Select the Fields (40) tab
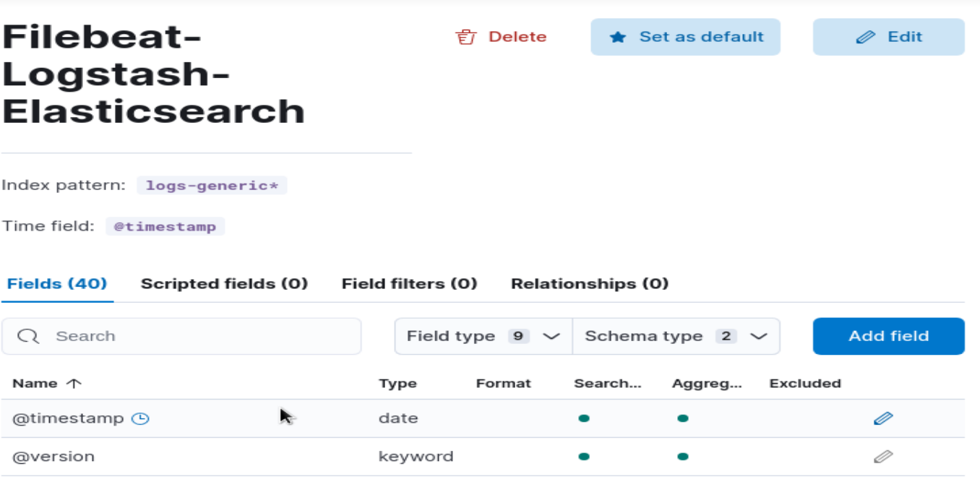Screen dimensions: 980x482 57,284
